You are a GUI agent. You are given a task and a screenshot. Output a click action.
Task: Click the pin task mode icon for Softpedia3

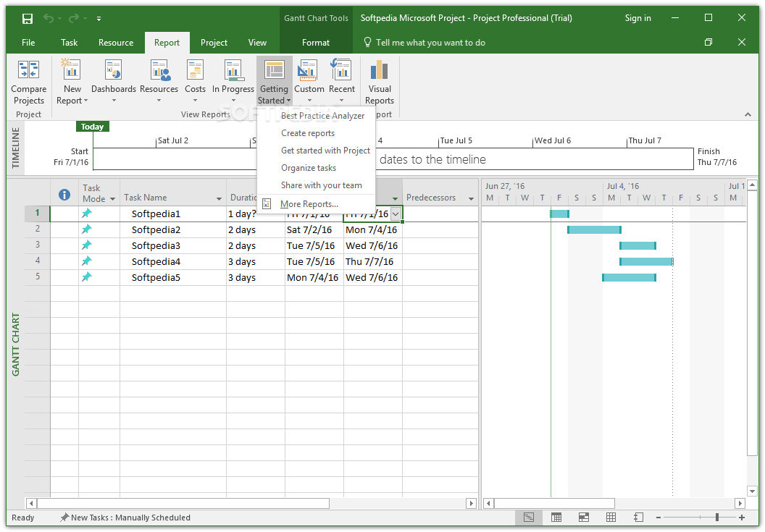[x=87, y=245]
